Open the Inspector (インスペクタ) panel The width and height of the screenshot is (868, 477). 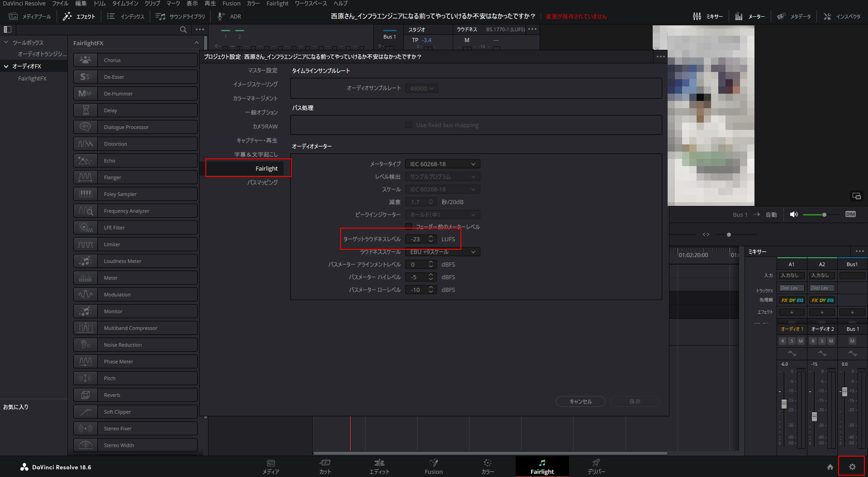click(x=842, y=16)
